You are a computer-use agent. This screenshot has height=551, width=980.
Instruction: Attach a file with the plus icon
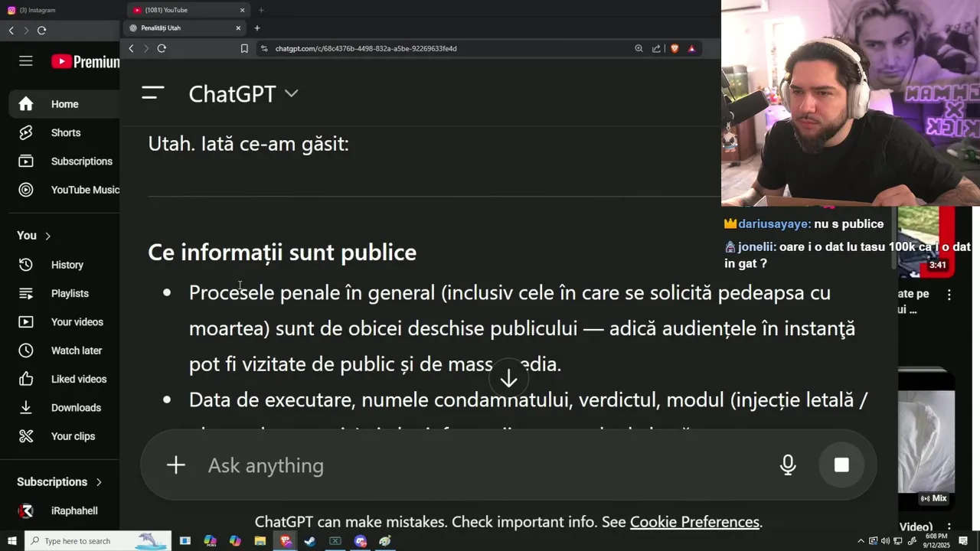tap(176, 465)
